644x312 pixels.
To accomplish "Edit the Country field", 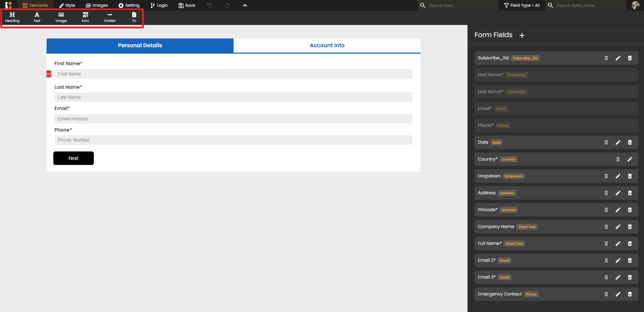I will [x=629, y=159].
